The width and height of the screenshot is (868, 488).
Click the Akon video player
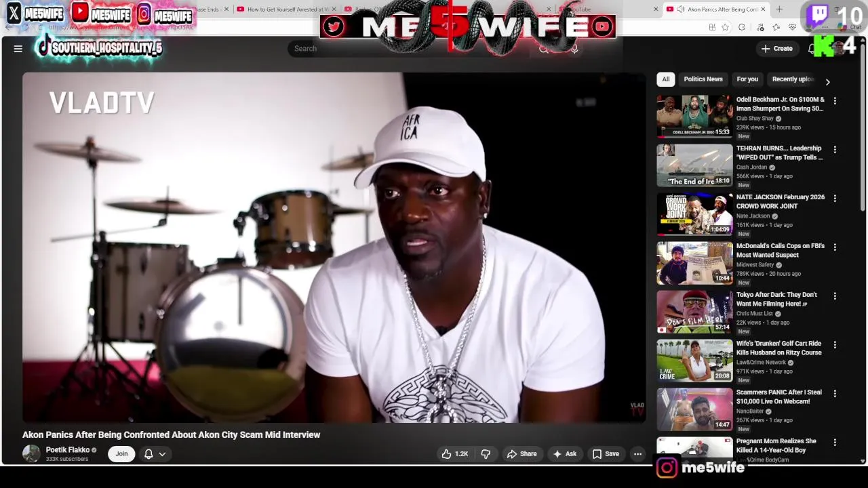pos(334,247)
